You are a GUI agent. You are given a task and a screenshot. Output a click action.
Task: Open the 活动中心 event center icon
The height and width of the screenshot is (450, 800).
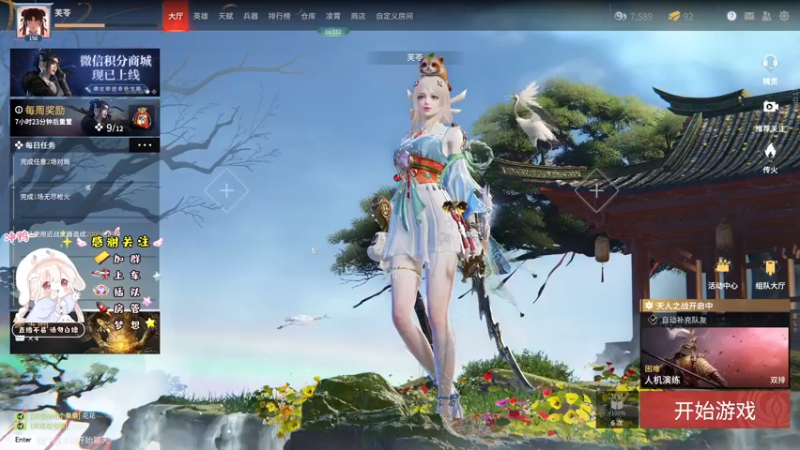[722, 267]
